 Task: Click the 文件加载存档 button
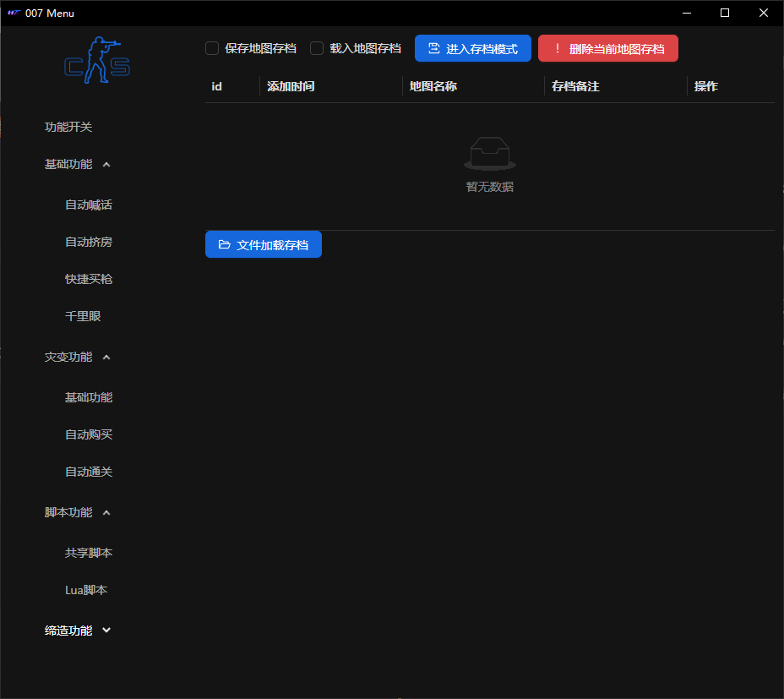click(264, 244)
